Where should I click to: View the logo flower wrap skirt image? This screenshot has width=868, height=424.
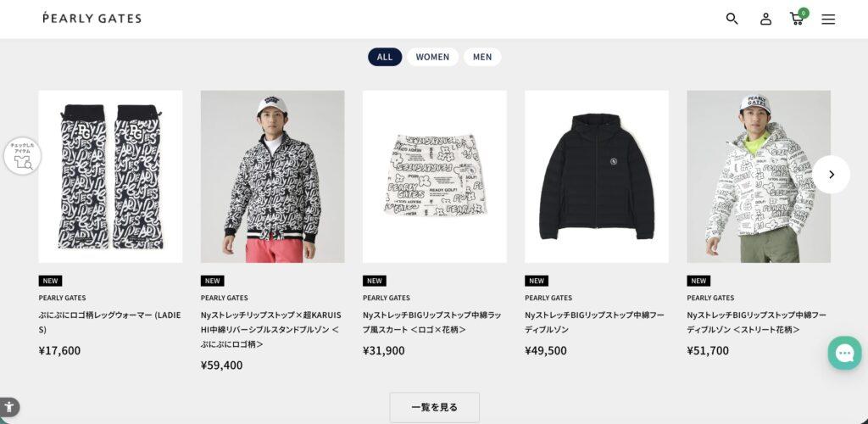point(435,176)
